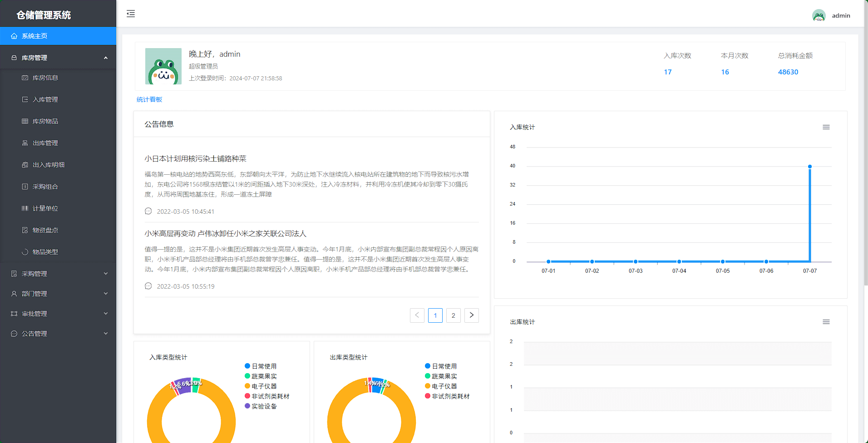
Task: Click the large frog avatar in welcome card
Action: point(163,66)
